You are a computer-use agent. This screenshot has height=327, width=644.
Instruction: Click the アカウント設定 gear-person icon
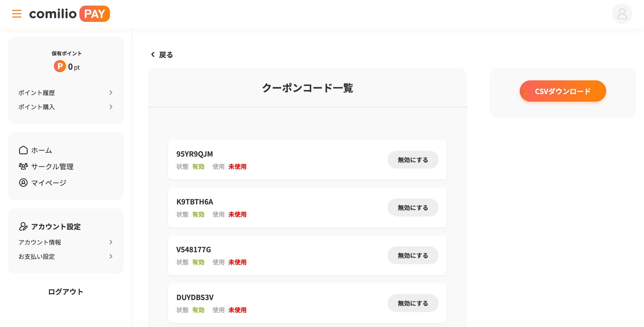pos(23,226)
